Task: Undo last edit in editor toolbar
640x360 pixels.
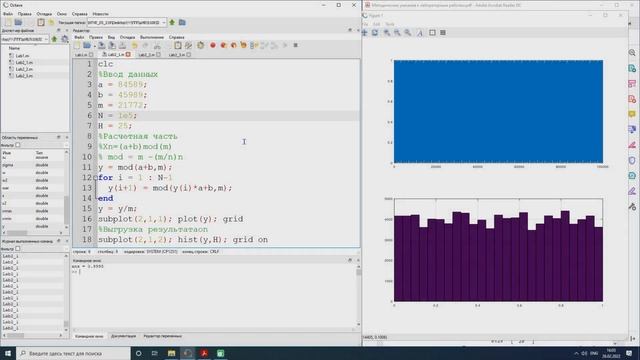Action: point(135,45)
